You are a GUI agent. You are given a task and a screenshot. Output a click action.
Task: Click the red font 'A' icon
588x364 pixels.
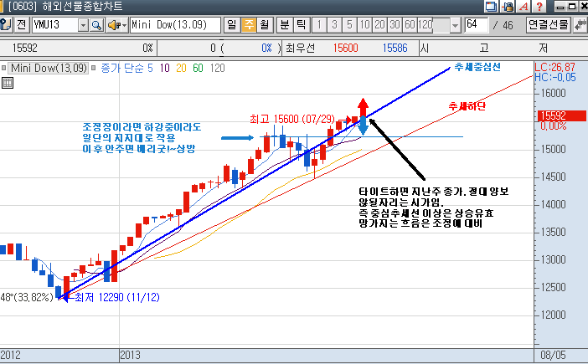pos(524,7)
